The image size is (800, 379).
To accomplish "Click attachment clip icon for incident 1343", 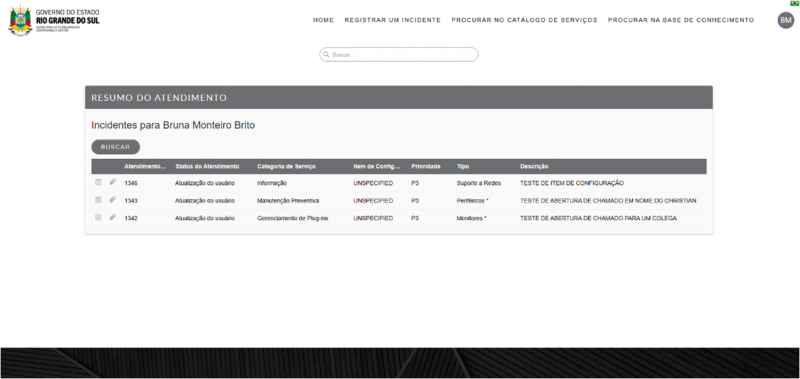I will (112, 200).
